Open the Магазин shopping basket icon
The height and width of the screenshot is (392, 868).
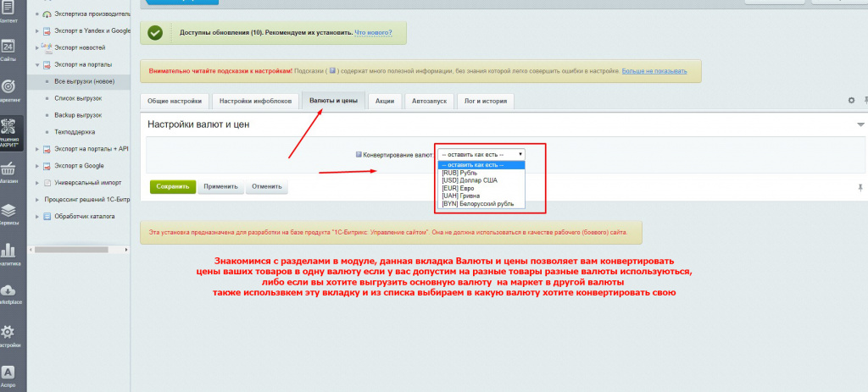(x=8, y=169)
